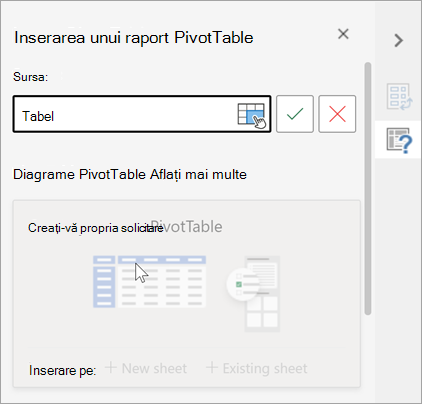Click the Sursa input field containing Tabel

pos(142,114)
